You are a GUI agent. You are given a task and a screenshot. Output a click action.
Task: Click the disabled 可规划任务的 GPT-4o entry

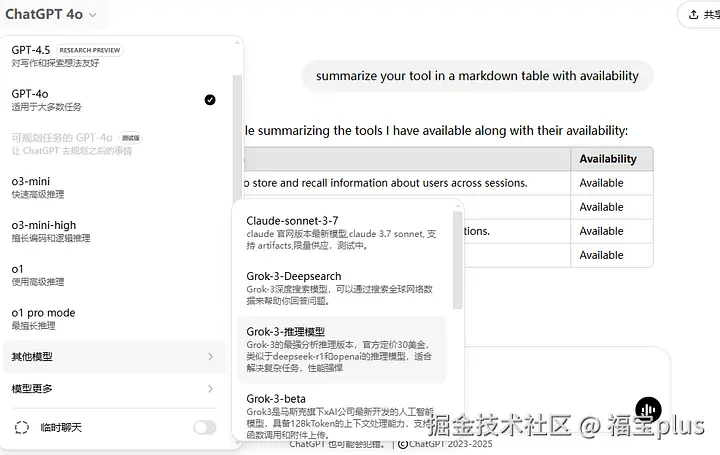pos(115,144)
